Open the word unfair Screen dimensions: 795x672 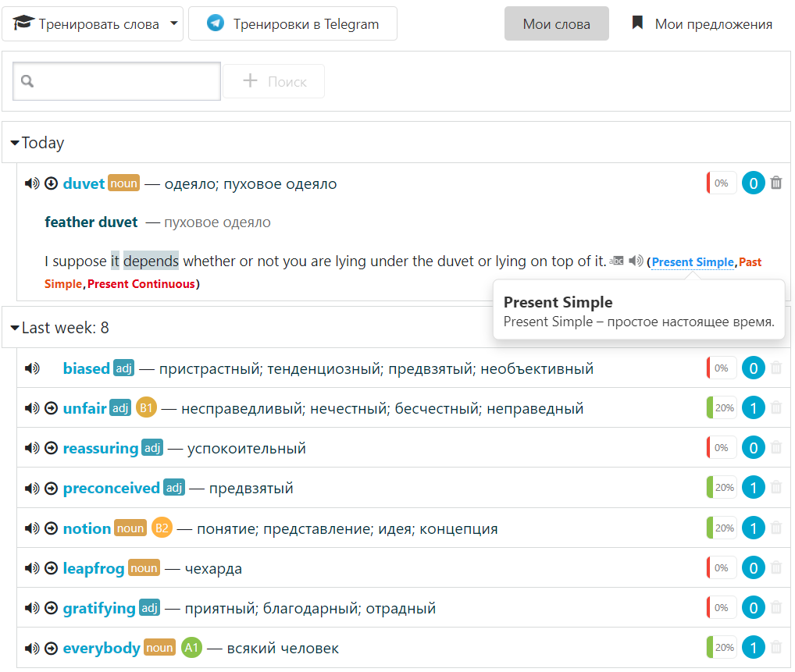pyautogui.click(x=84, y=407)
